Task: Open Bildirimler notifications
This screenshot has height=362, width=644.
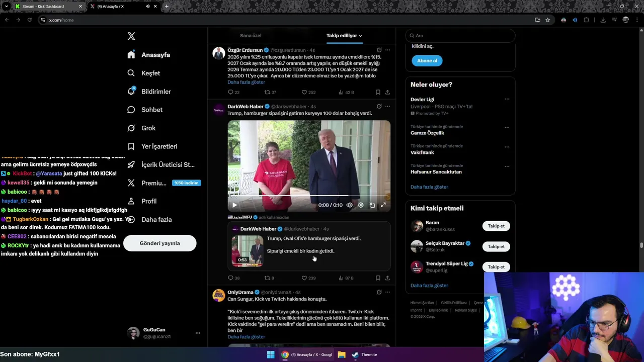Action: pyautogui.click(x=149, y=92)
